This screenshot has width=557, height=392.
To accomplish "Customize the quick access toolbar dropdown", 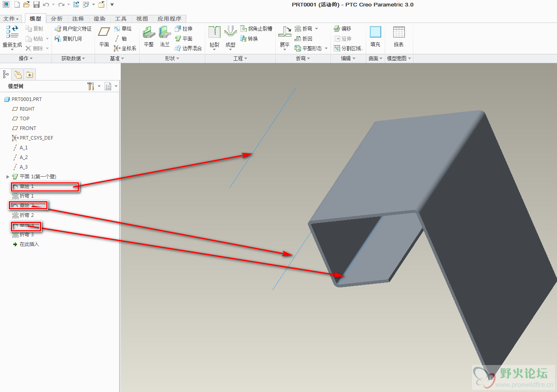I will pos(112,5).
